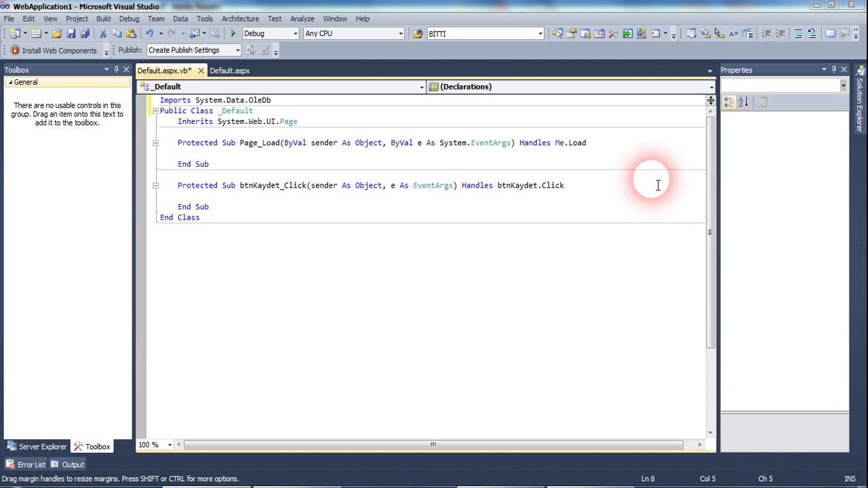This screenshot has height=488, width=868.
Task: Switch to the Default.aspx tab
Action: pyautogui.click(x=229, y=70)
